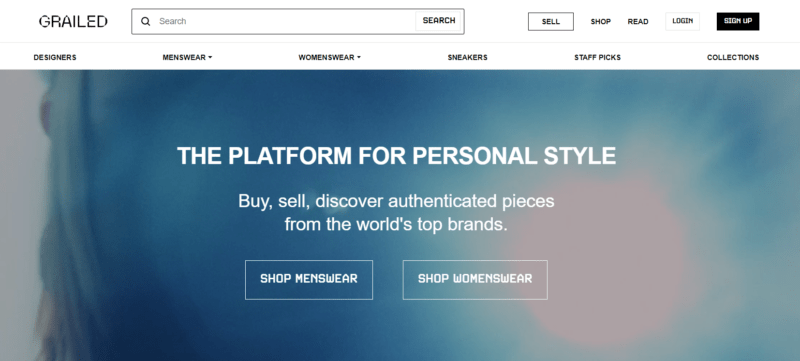
Task: Go to the Sneakers category
Action: 467,58
